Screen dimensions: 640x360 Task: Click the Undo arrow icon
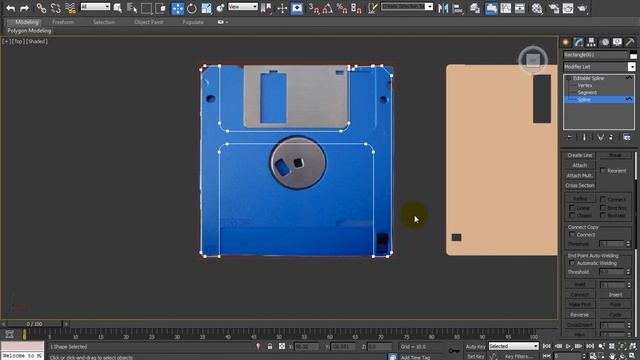click(11, 8)
